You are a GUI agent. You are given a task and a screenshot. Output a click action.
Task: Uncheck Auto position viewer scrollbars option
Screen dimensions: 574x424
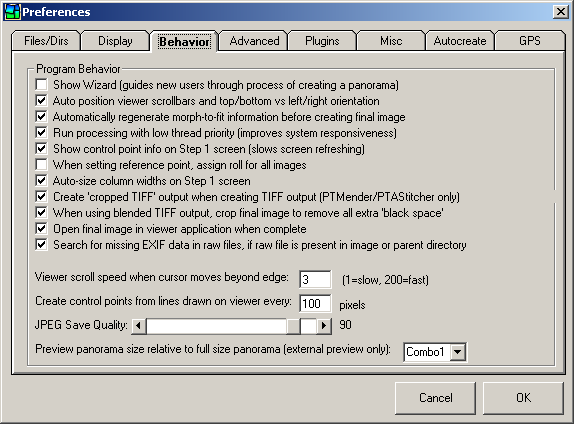(x=41, y=101)
